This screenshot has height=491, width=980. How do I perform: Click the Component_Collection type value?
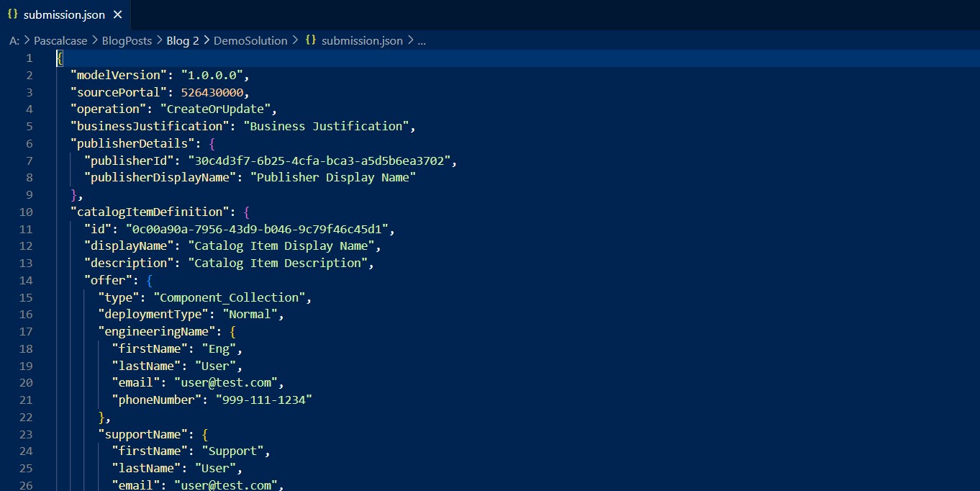coord(230,297)
